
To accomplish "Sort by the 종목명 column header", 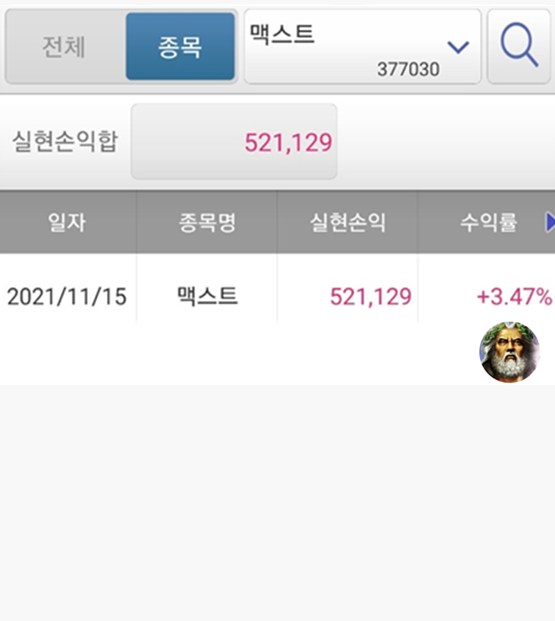I will pos(207,222).
